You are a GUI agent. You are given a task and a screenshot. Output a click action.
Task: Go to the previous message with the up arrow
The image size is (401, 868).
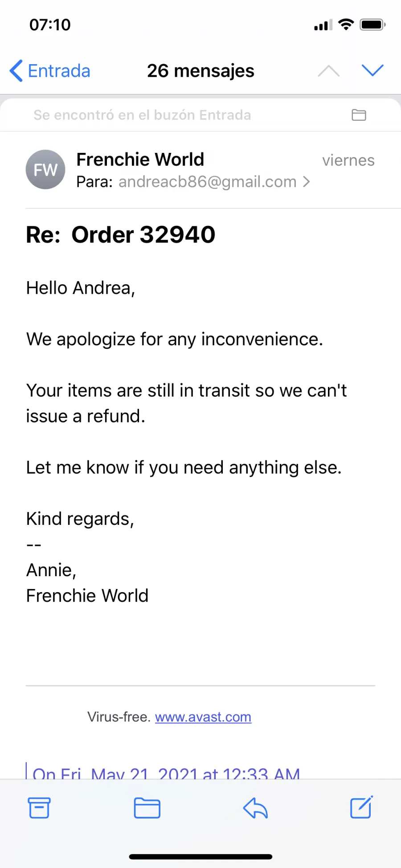tap(329, 71)
